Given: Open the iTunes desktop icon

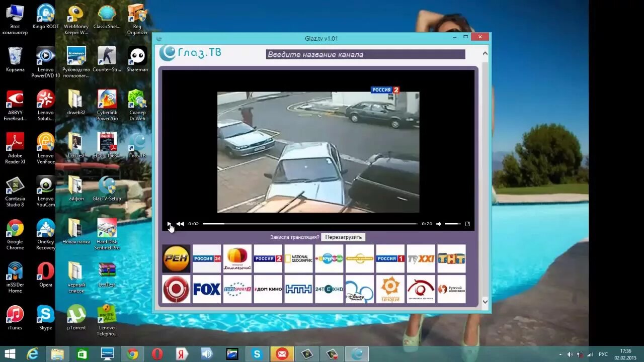Looking at the screenshot, I should [15, 318].
